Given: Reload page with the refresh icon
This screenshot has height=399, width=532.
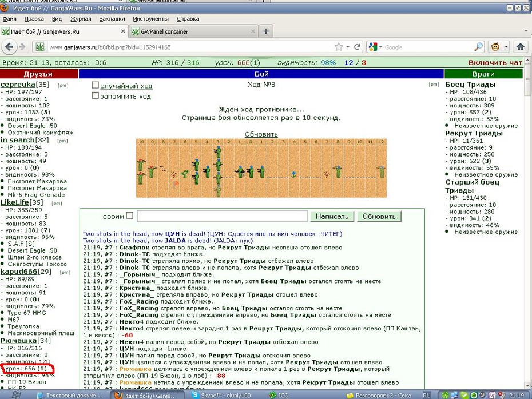Looking at the screenshot, I should click(357, 47).
